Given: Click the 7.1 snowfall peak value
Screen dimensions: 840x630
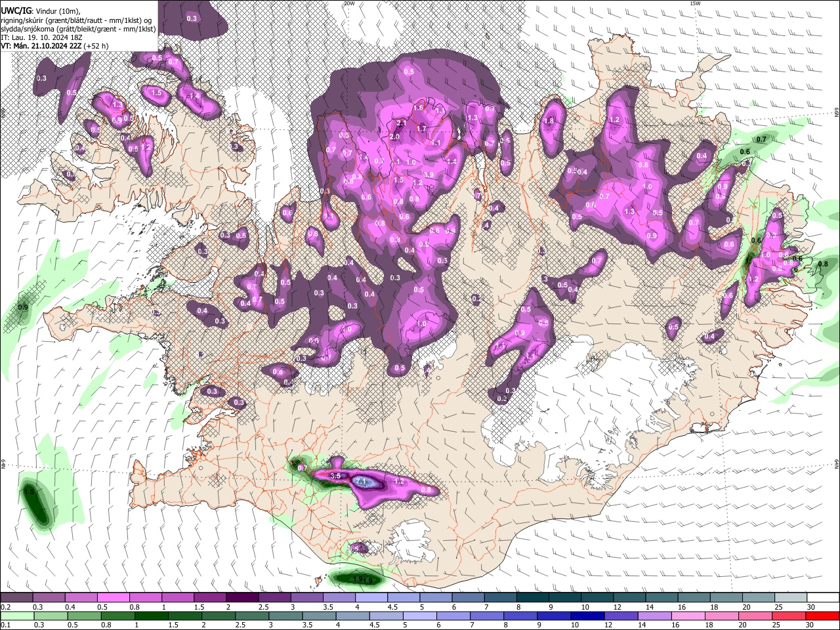Looking at the screenshot, I should pyautogui.click(x=362, y=482).
